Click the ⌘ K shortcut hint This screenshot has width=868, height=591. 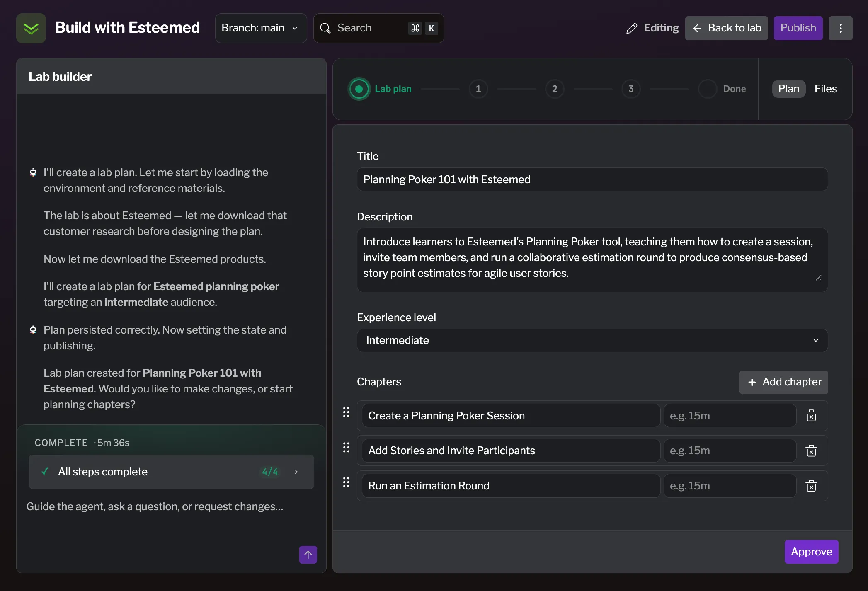[x=423, y=28]
